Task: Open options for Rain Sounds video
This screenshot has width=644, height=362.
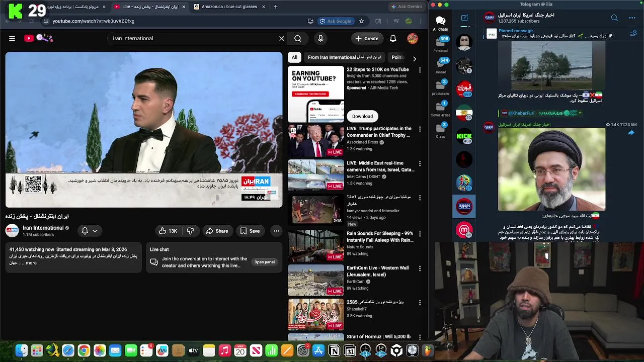Action: 420,234
